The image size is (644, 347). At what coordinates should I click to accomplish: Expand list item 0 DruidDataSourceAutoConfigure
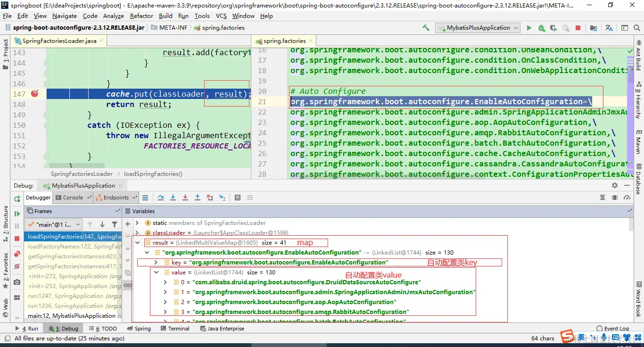click(165, 282)
